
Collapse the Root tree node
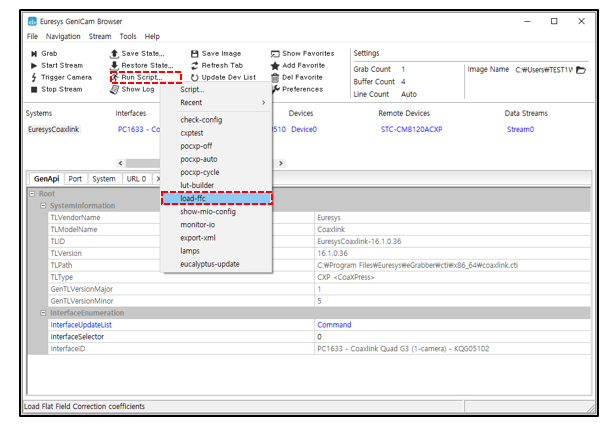[x=32, y=194]
